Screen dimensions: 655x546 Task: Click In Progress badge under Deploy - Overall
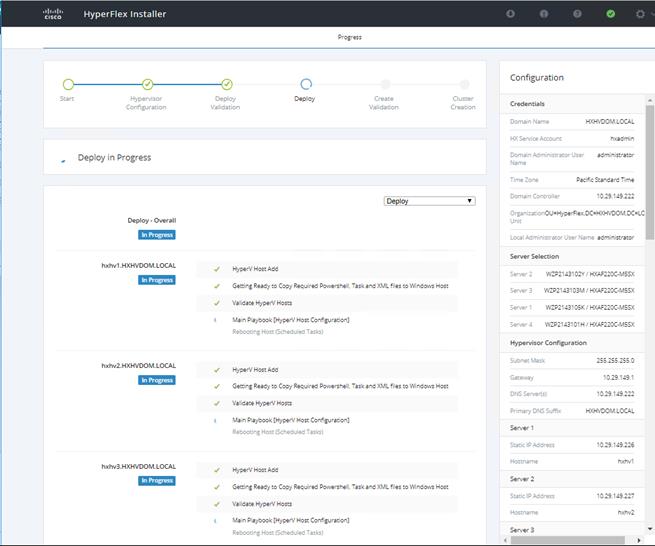(157, 235)
